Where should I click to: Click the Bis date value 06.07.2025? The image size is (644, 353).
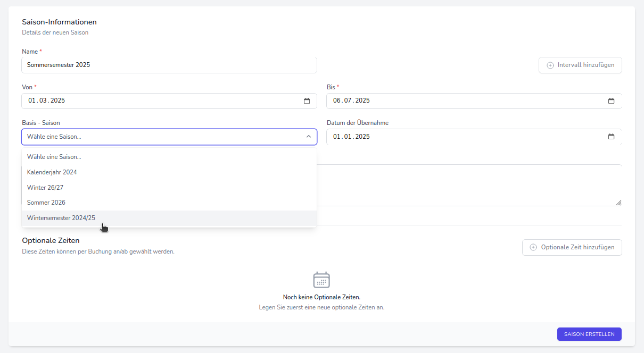coord(351,101)
